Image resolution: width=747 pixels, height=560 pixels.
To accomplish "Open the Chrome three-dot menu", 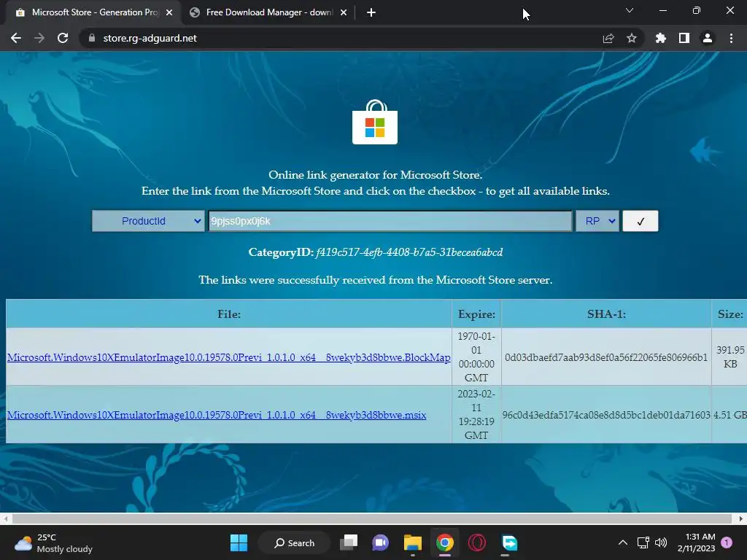I will tap(731, 38).
